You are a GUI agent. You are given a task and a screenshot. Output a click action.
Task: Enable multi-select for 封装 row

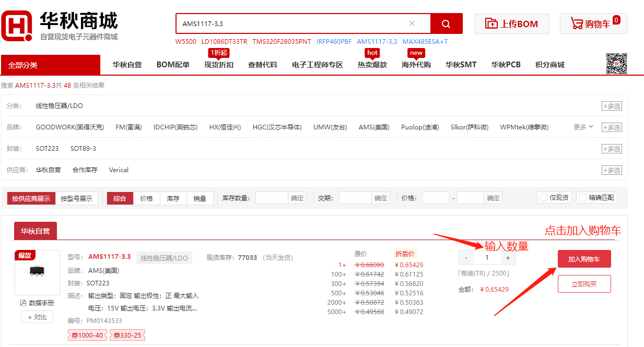tap(612, 149)
